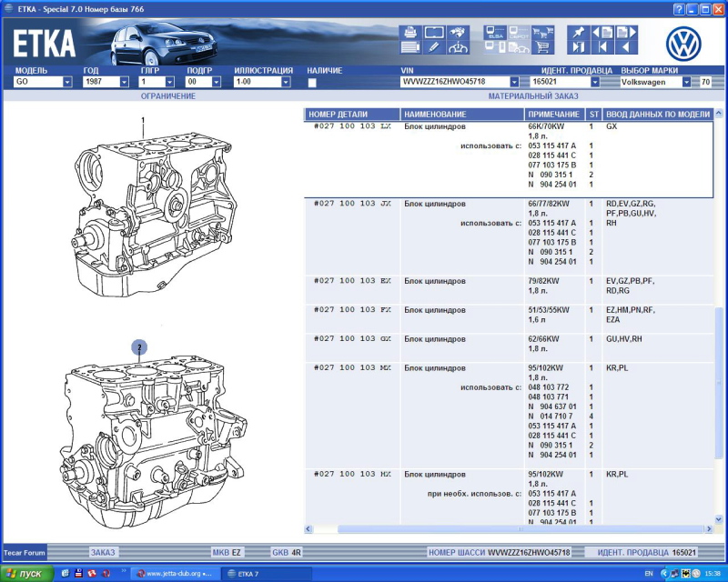
Task: Click the Примечание column header
Action: coord(554,115)
